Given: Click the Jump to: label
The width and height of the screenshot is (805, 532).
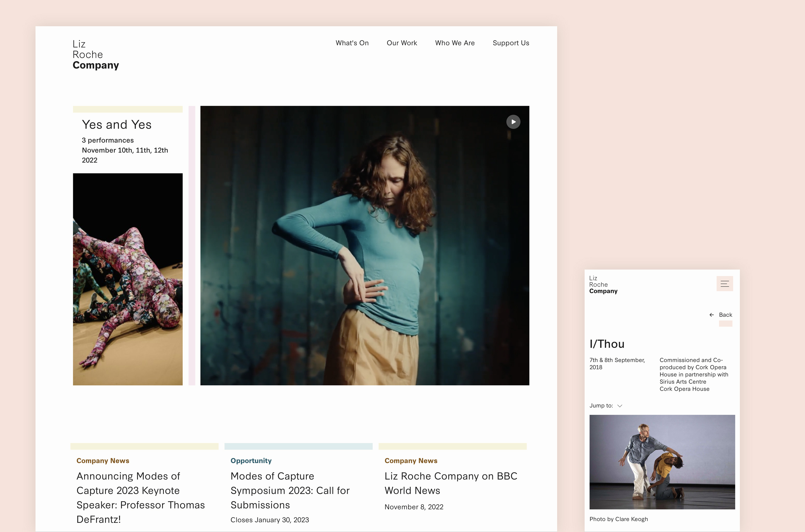Looking at the screenshot, I should pos(601,406).
